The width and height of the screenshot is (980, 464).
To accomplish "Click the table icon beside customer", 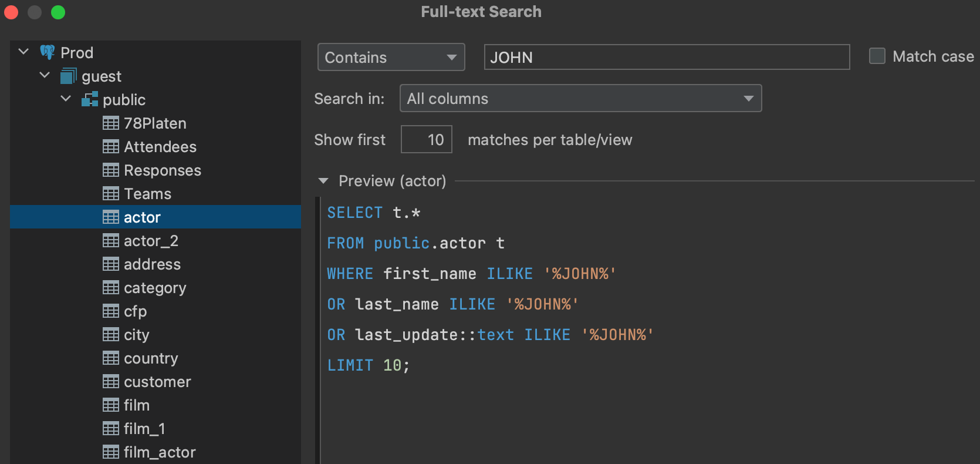I will coord(111,382).
